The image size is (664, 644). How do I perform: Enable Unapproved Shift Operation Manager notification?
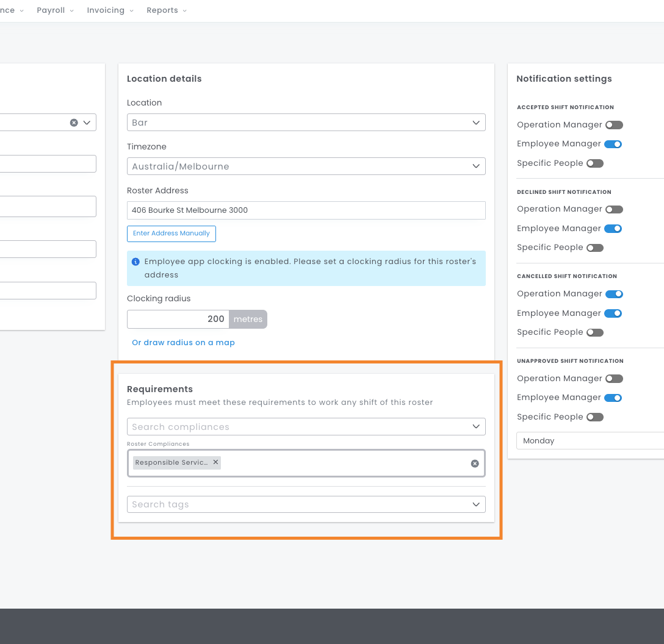[614, 379]
